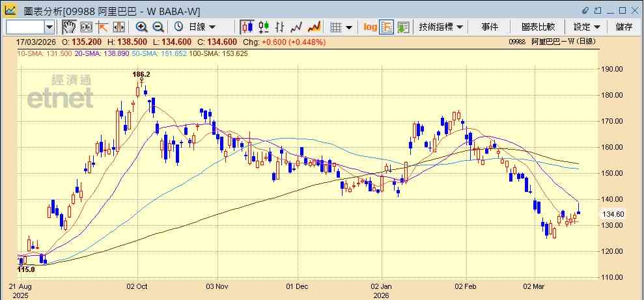
Task: Click the 02 Oct date label
Action: tap(137, 286)
